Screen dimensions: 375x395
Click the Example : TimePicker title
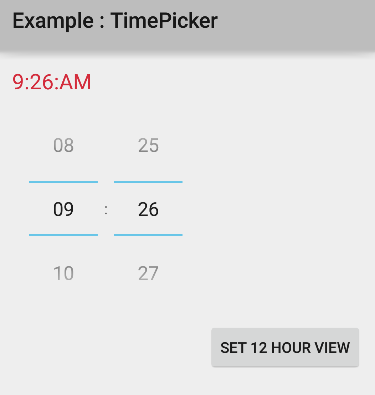point(115,21)
